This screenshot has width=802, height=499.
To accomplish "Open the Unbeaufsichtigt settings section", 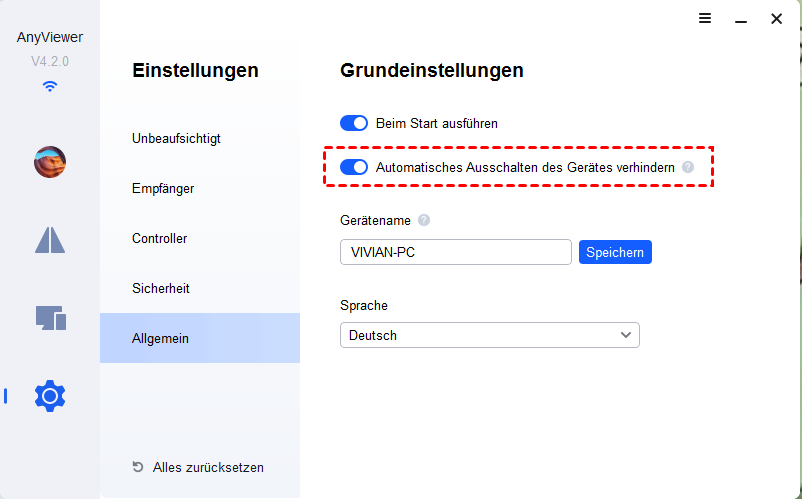I will point(176,138).
